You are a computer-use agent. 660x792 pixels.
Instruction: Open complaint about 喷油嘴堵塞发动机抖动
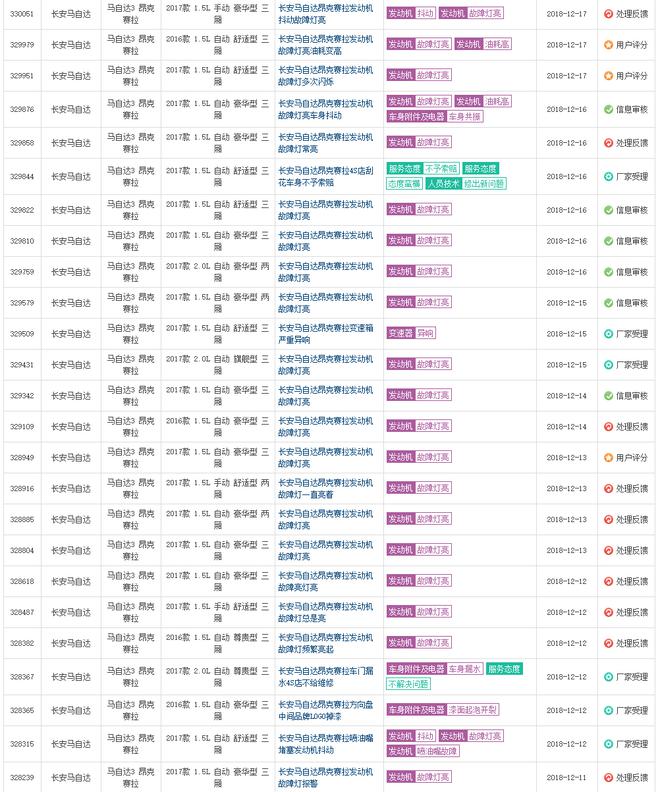point(326,744)
